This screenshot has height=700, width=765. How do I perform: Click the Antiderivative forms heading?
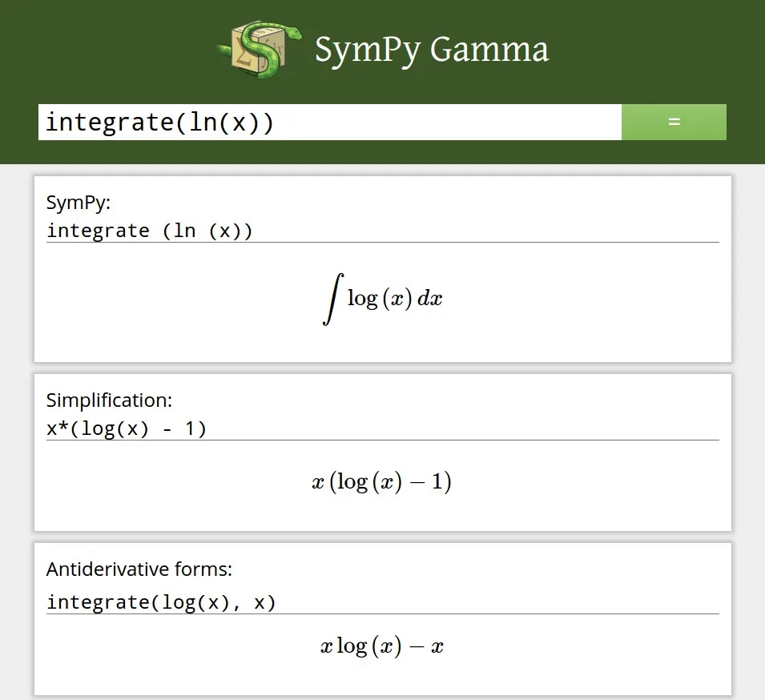coord(140,569)
